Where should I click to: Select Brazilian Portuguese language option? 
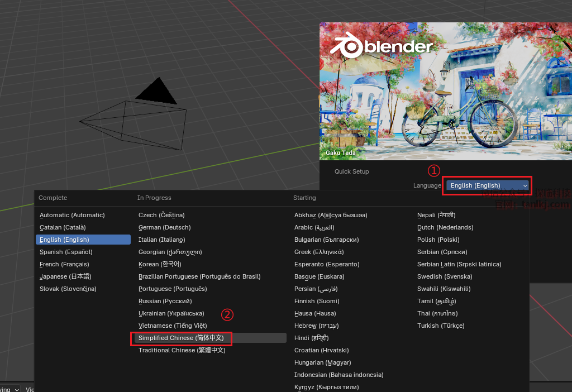[199, 276]
